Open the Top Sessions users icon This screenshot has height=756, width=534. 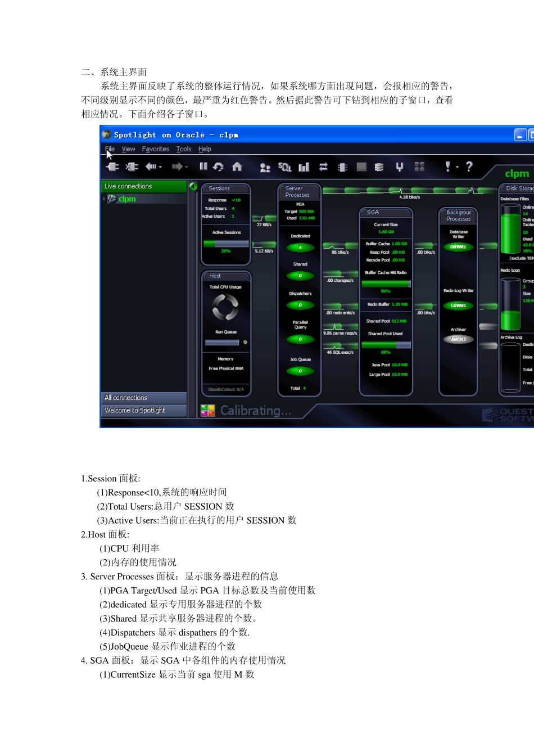pos(265,167)
